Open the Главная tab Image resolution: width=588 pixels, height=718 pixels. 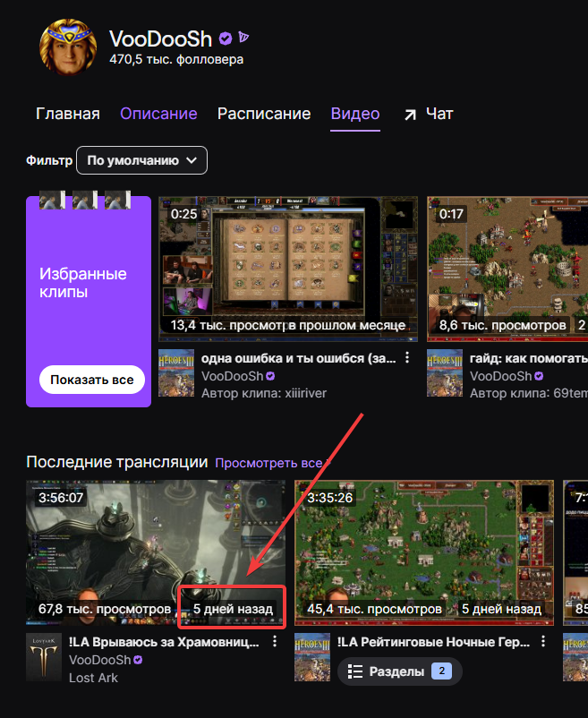click(x=68, y=114)
